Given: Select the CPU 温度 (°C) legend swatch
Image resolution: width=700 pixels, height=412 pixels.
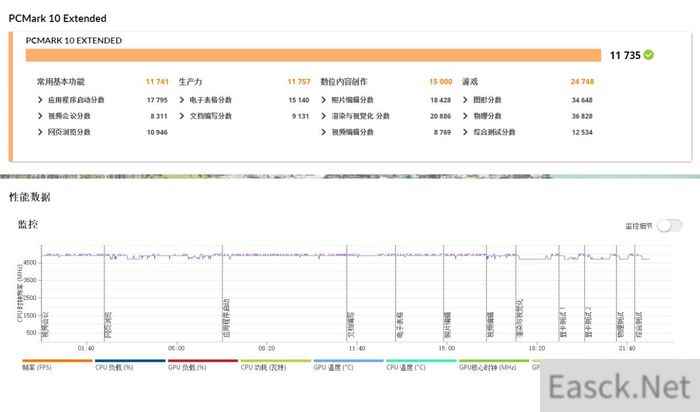Looking at the screenshot, I should click(x=421, y=361).
